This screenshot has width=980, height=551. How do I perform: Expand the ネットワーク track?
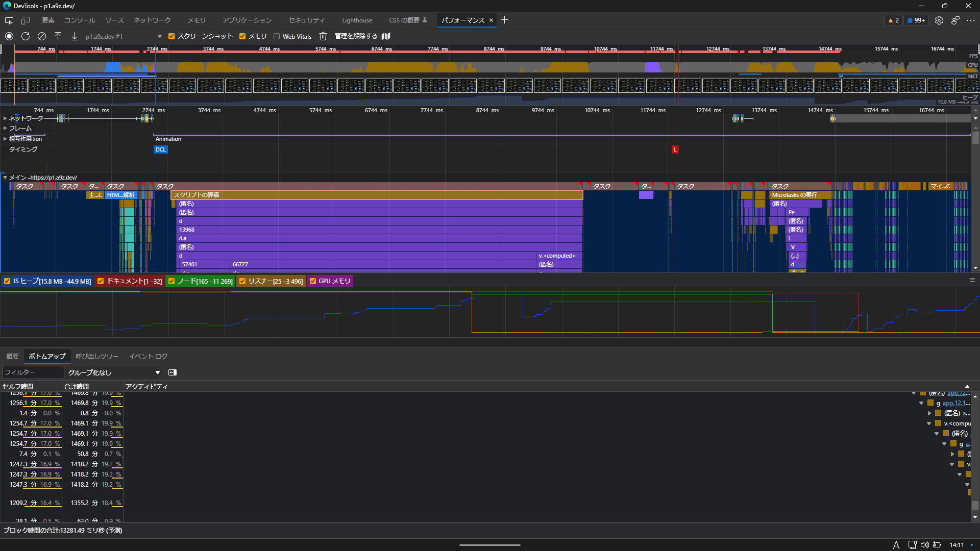[5, 118]
